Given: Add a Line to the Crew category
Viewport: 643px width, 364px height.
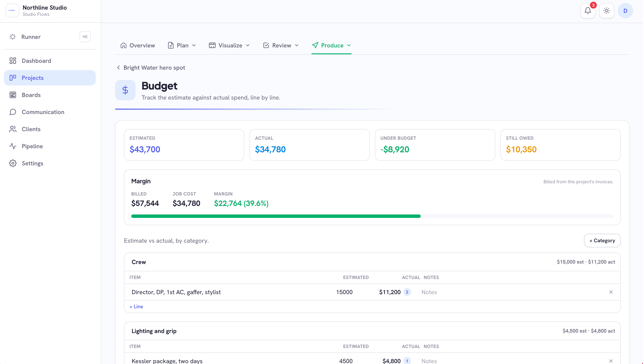Looking at the screenshot, I should click(x=136, y=307).
